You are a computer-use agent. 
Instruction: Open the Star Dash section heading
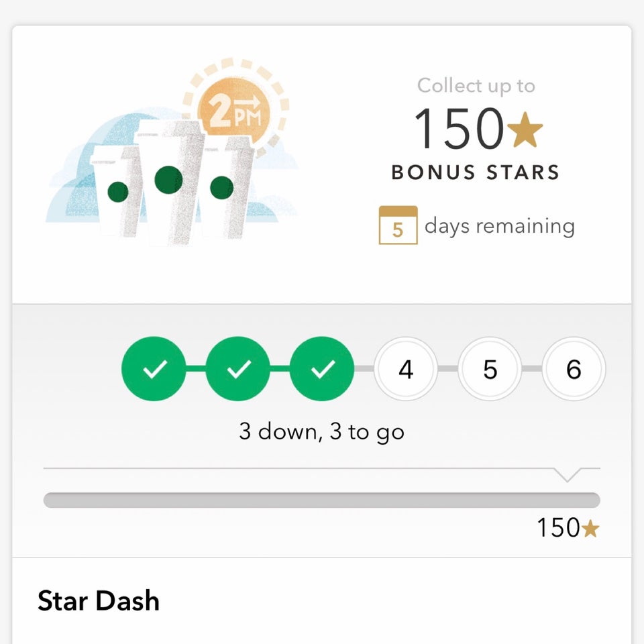pyautogui.click(x=99, y=600)
